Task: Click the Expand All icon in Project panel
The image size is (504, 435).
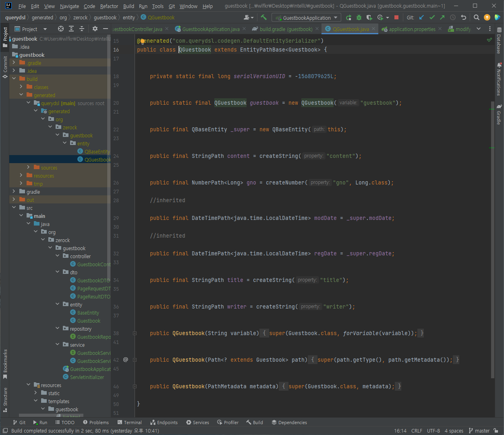Action: (x=71, y=29)
